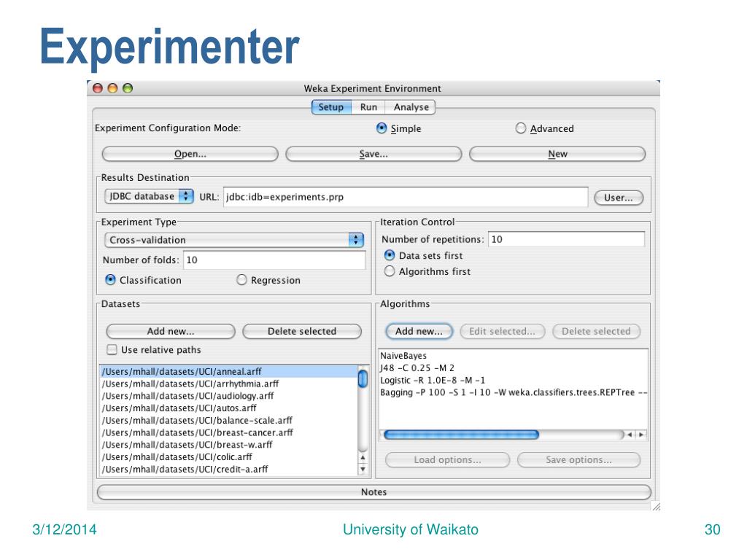This screenshot has height=560, width=747.
Task: Click the datasets list scroll down arrow
Action: [363, 470]
